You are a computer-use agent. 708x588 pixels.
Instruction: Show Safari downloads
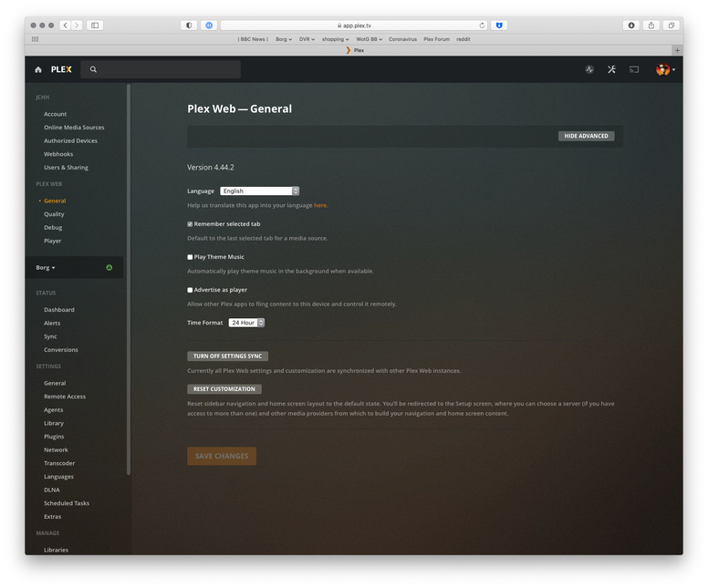[631, 26]
